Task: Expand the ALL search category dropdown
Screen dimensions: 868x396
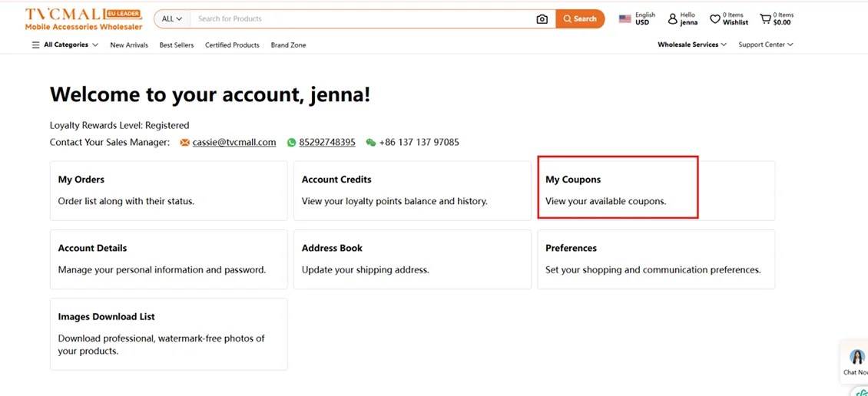Action: coord(172,19)
